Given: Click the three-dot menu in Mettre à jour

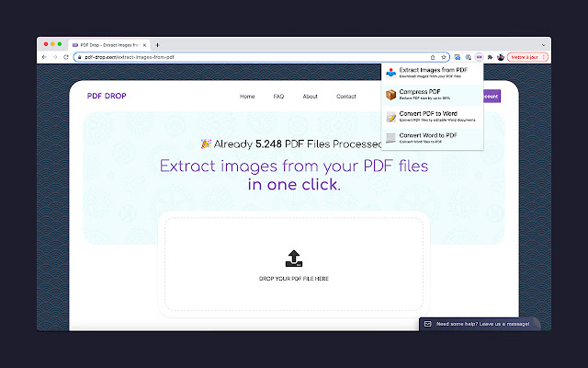Looking at the screenshot, I should click(543, 57).
